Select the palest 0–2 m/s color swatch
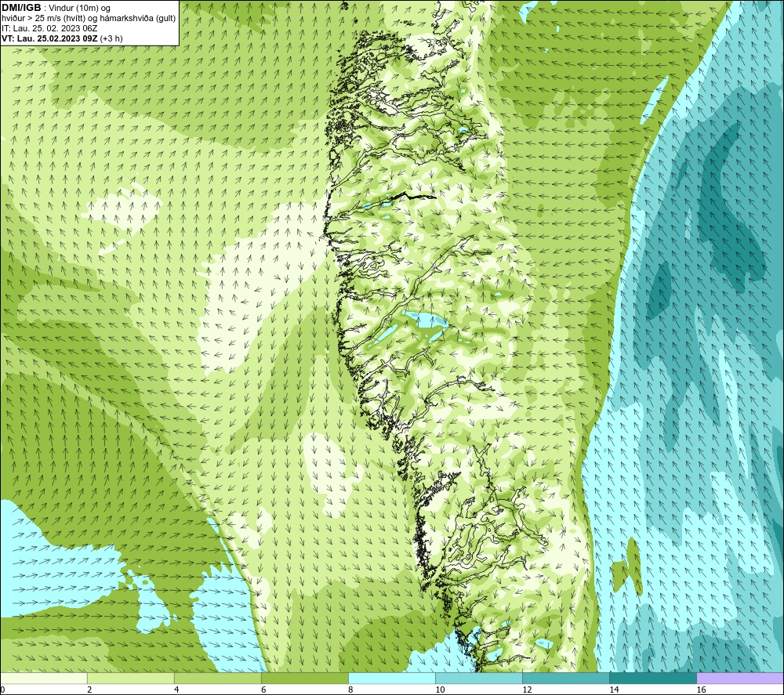This screenshot has height=695, width=784. [x=43, y=678]
